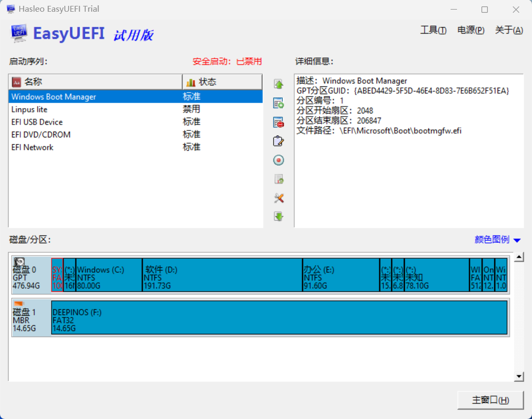
Task: Click the crossed wrench and screwdriver icon
Action: pos(279,198)
